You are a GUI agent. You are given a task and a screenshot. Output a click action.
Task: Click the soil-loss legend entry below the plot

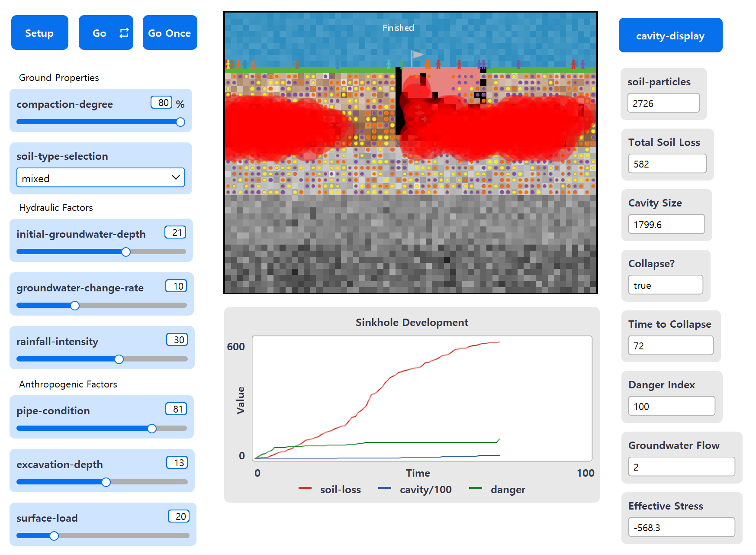point(340,490)
